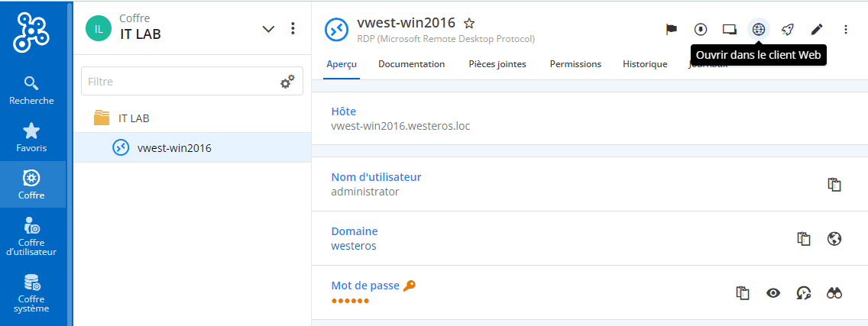The height and width of the screenshot is (326, 868).
Task: Edit the entry with the pencil icon
Action: [x=816, y=29]
